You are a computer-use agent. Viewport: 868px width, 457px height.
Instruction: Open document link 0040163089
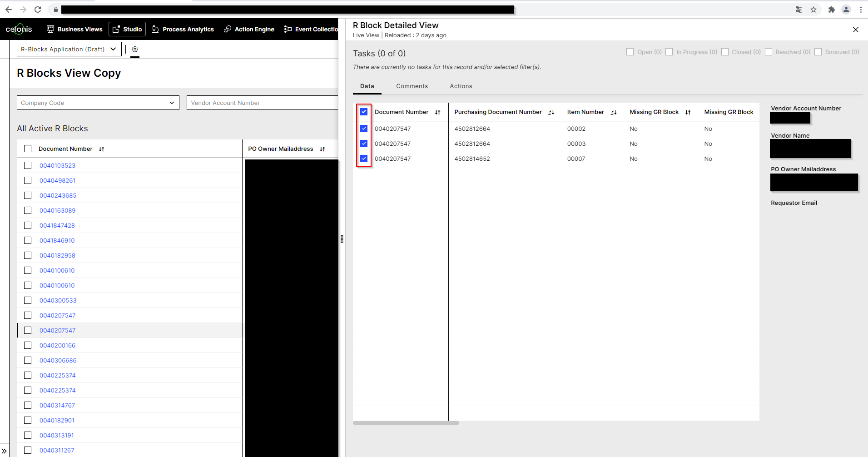[58, 210]
